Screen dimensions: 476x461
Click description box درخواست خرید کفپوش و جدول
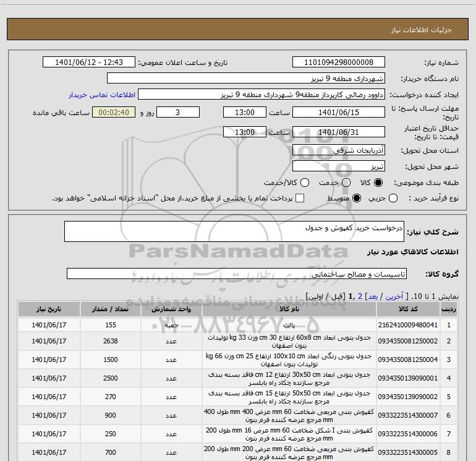234,231
